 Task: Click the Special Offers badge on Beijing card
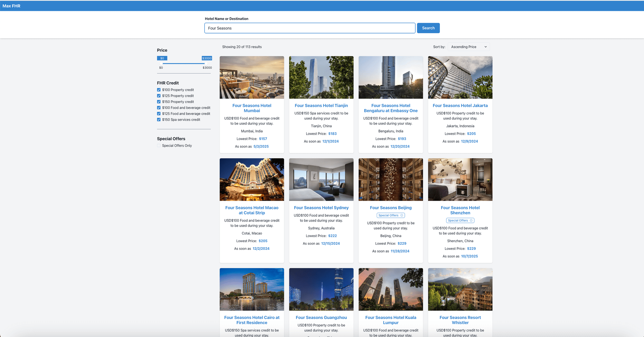click(x=391, y=215)
